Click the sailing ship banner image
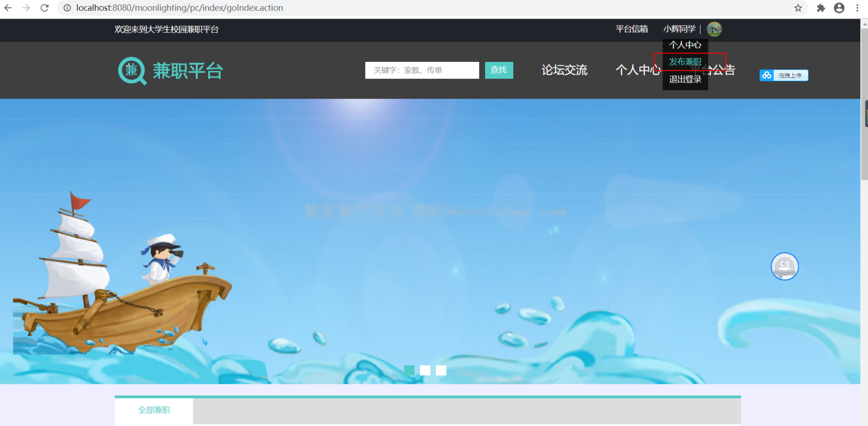 click(x=123, y=274)
